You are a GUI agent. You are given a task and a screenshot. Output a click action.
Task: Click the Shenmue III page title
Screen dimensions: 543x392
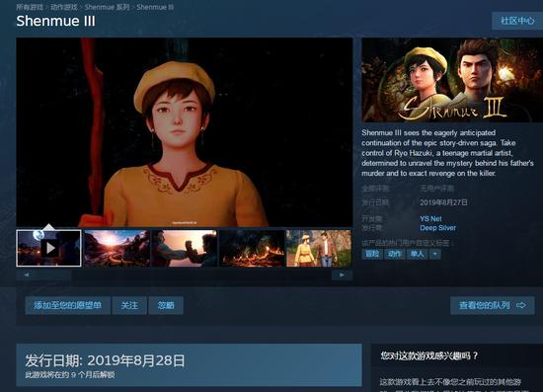(55, 21)
